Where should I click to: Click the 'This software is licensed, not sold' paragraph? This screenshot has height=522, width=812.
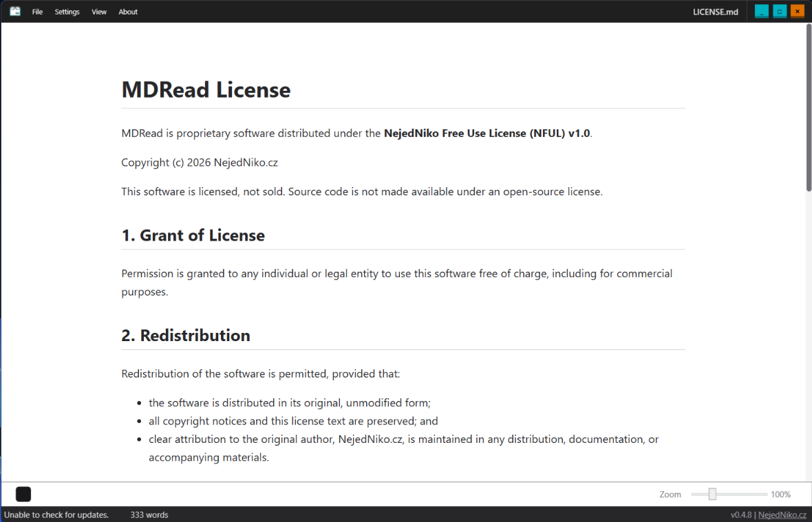click(362, 192)
